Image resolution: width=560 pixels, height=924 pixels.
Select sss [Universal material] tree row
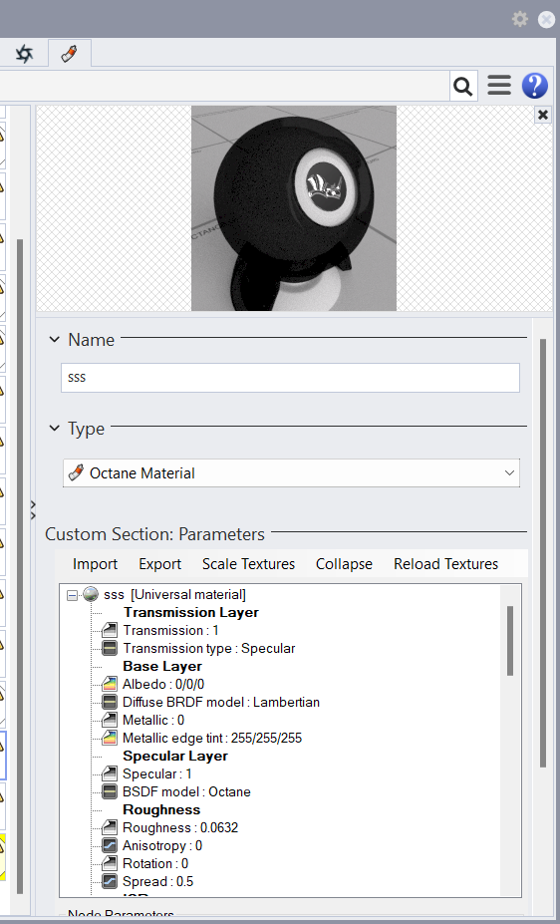(x=175, y=595)
